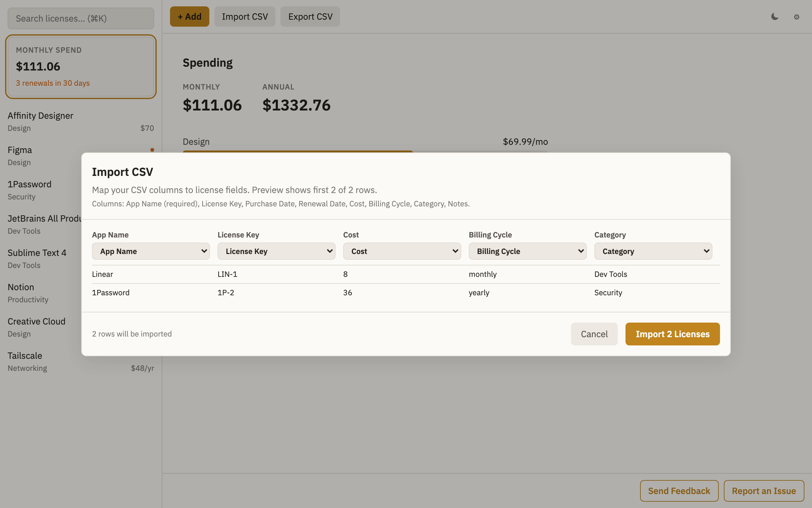Open the Cost column mapping dropdown
This screenshot has width=812, height=508.
(x=402, y=251)
